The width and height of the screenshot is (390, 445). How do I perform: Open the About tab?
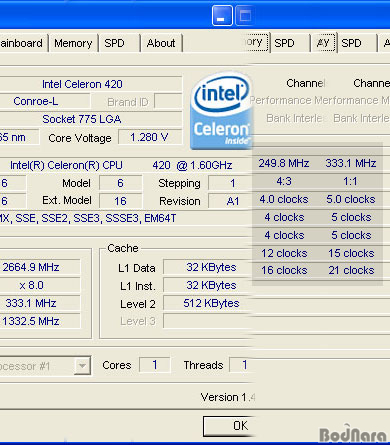tap(161, 43)
